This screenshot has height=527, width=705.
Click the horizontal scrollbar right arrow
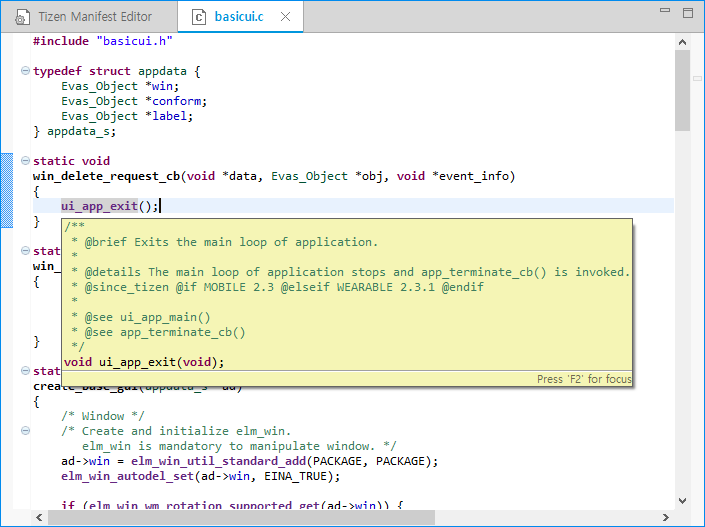[667, 517]
